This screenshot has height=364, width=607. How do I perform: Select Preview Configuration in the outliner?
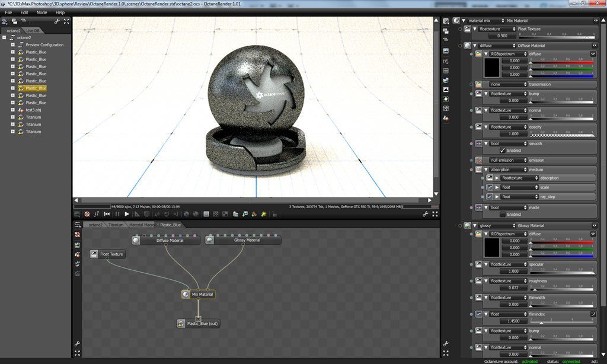44,45
